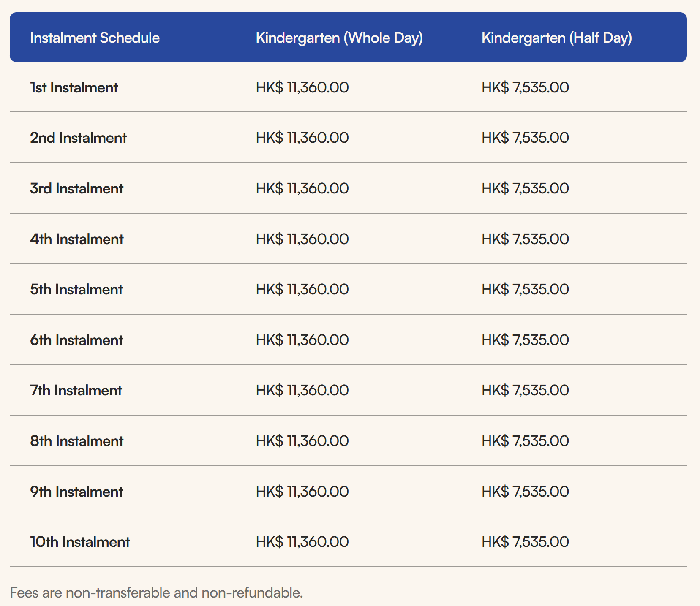Click the Kindergarten (Half Day) column header
Screen dimensions: 700x606
pos(556,38)
